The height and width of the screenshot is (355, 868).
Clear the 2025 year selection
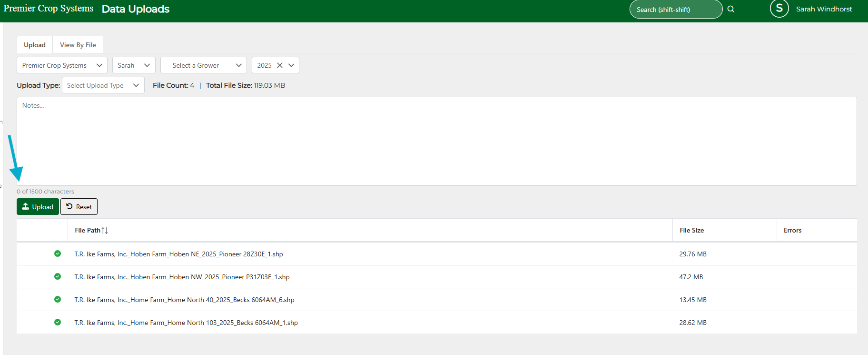click(x=280, y=65)
